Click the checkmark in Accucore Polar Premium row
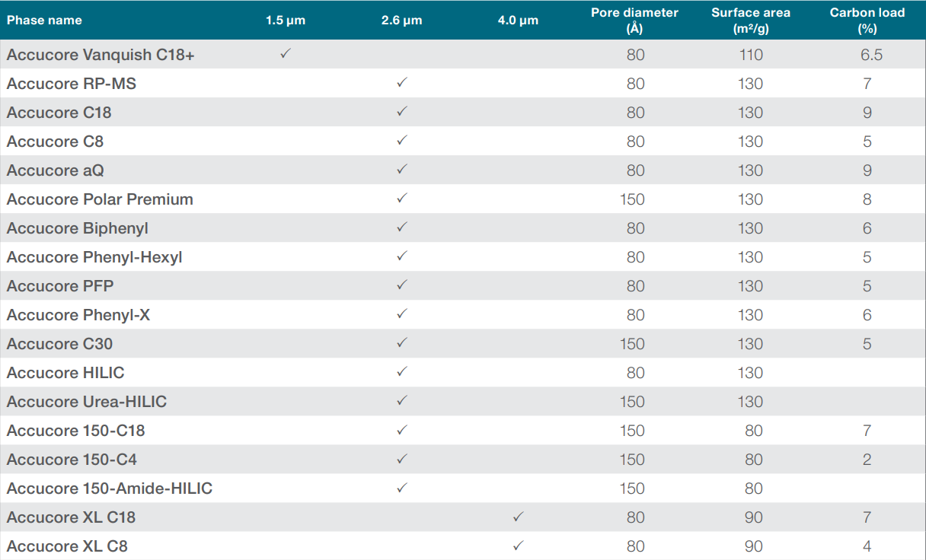The width and height of the screenshot is (926, 560). coord(402,199)
